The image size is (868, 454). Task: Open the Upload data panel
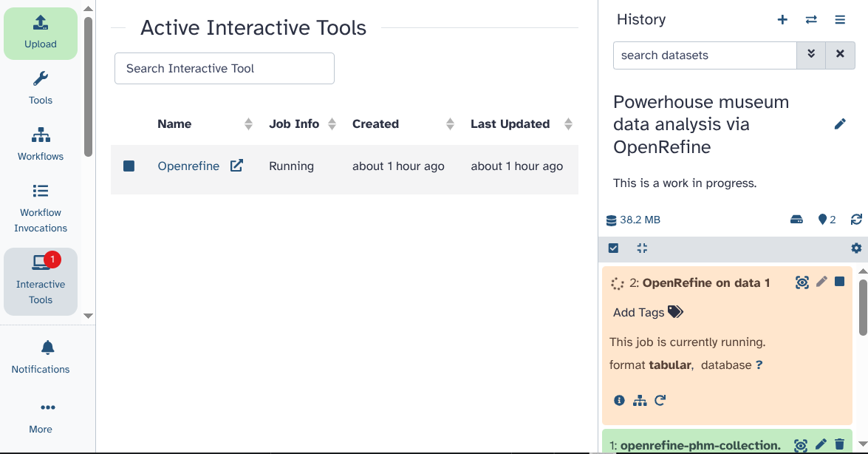tap(41, 33)
